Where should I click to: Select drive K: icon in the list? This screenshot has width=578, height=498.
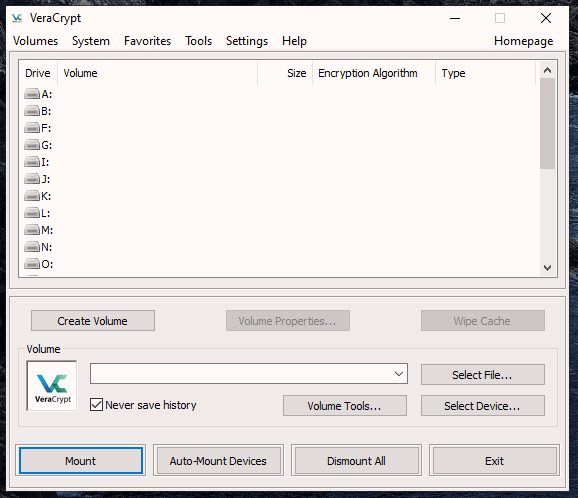tap(32, 196)
